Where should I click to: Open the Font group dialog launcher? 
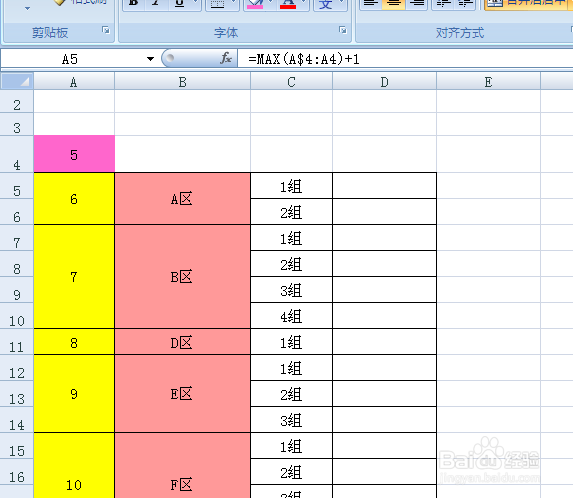[343, 30]
